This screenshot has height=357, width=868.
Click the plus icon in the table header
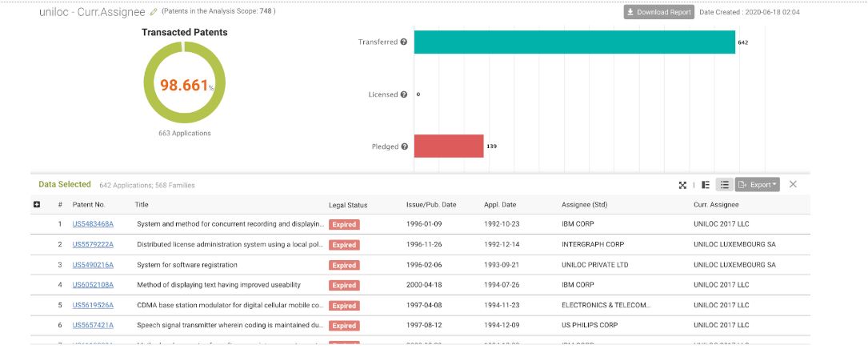[x=37, y=204]
